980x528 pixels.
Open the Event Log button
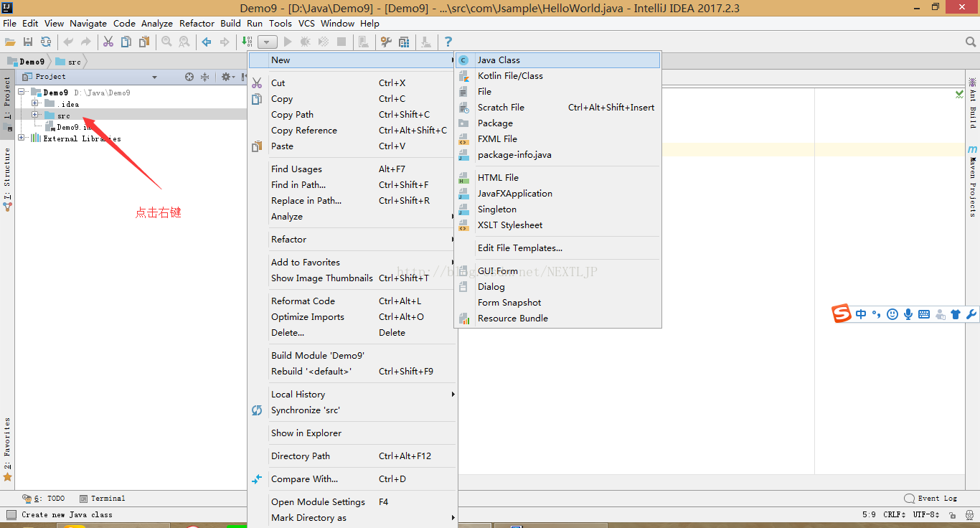[x=931, y=499]
